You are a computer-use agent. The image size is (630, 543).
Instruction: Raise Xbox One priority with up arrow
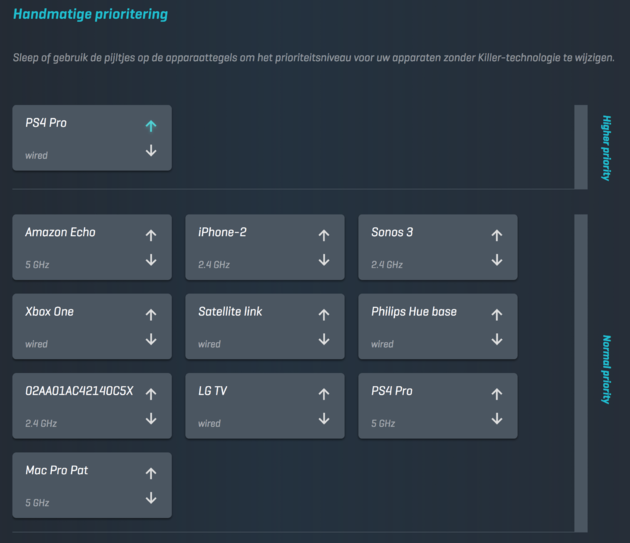tap(151, 315)
